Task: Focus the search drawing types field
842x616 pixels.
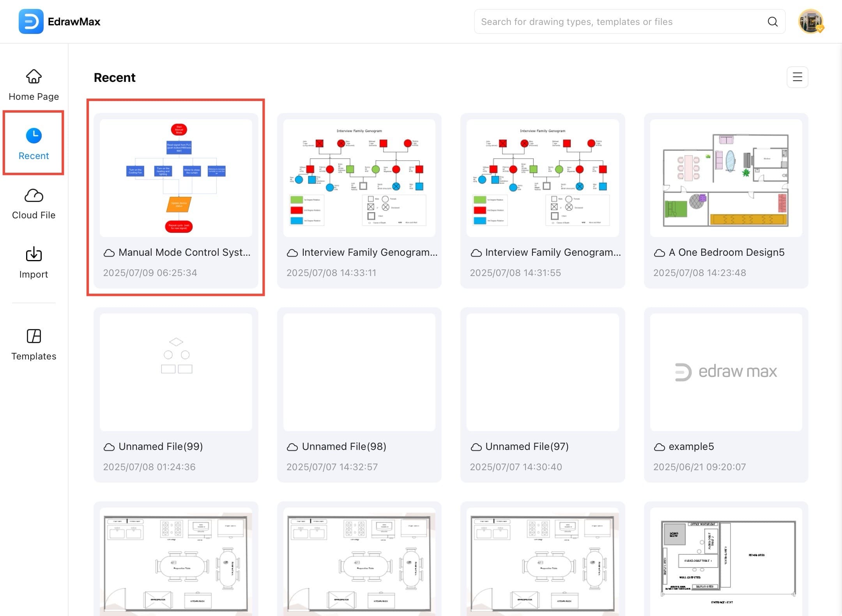Action: pos(620,22)
